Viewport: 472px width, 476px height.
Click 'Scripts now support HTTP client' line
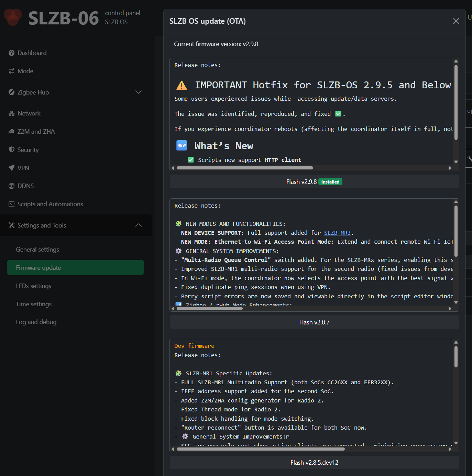250,160
